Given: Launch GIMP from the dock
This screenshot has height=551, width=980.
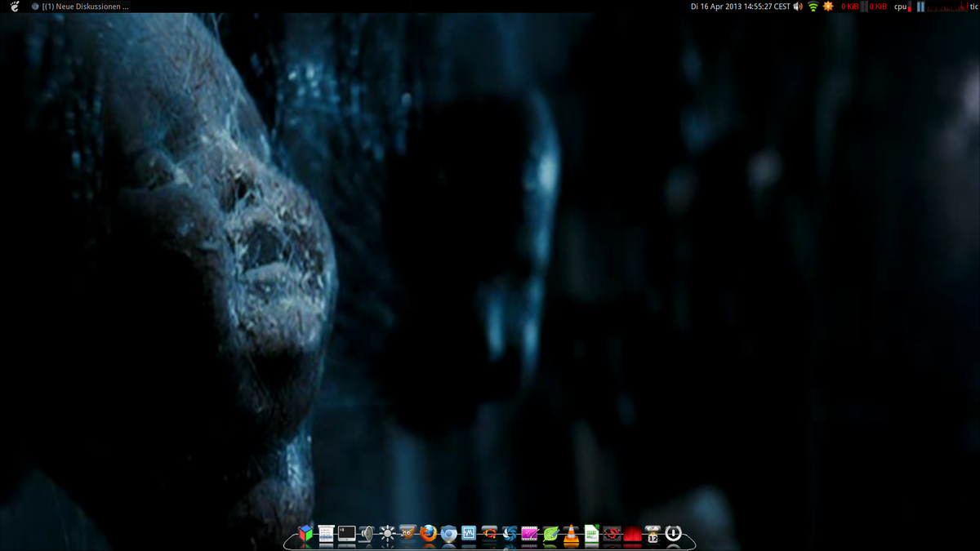Looking at the screenshot, I should pyautogui.click(x=408, y=534).
